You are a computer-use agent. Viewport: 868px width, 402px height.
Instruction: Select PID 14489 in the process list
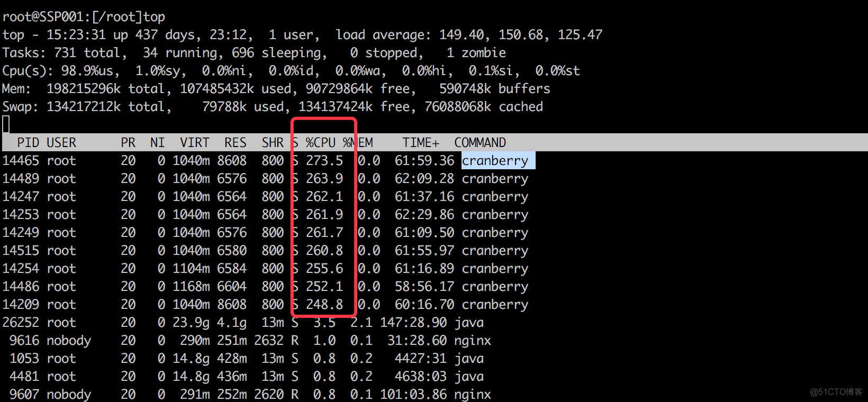coord(21,179)
